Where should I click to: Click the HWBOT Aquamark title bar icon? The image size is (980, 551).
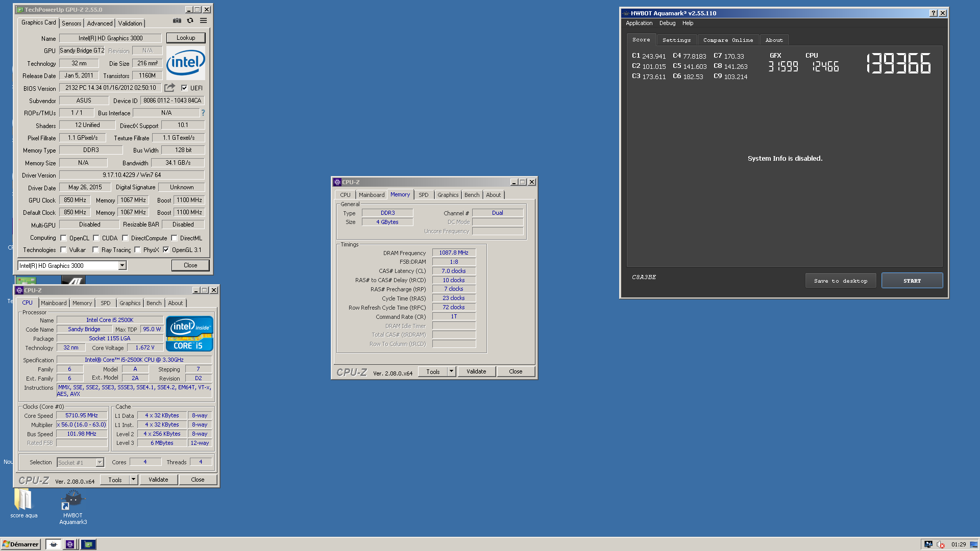click(x=626, y=13)
